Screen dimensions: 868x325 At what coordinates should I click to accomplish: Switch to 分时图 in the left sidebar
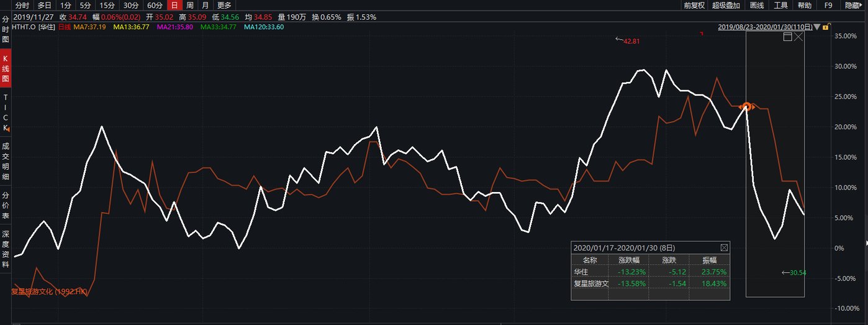coord(6,29)
